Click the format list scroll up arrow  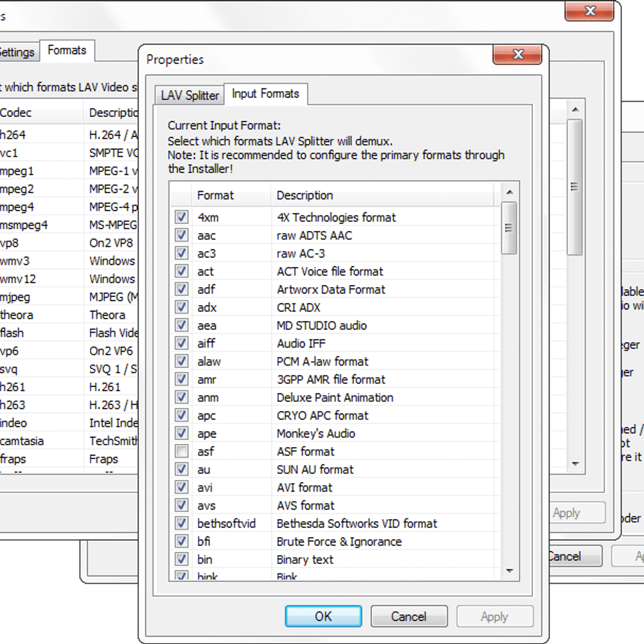point(510,192)
